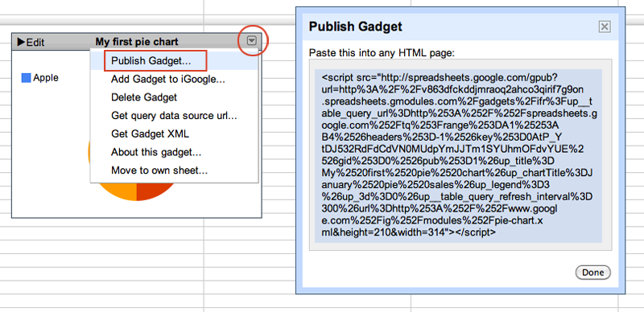Image resolution: width=644 pixels, height=312 pixels.
Task: Open the gadget dropdown menu arrow
Action: click(x=252, y=40)
